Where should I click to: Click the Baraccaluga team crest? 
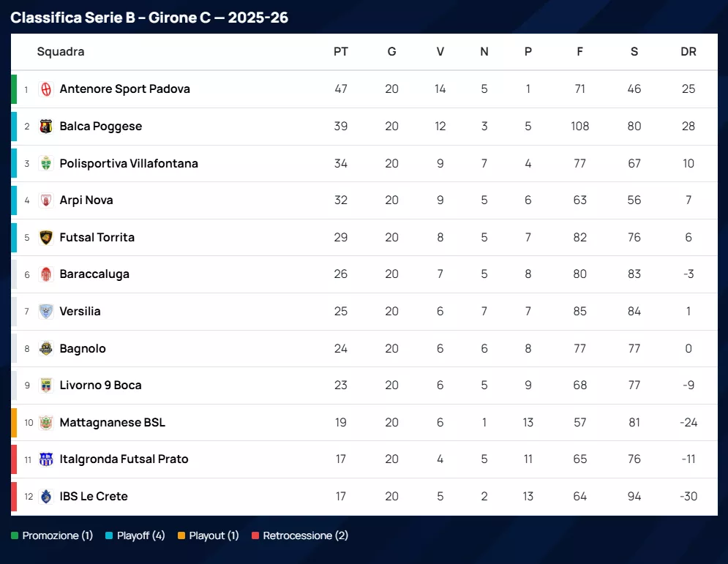pos(46,274)
